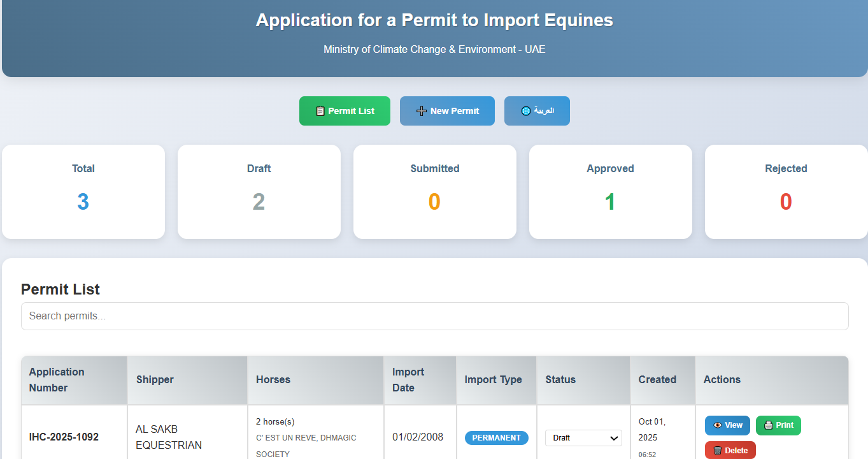Click the plus icon on New Permit button
The height and width of the screenshot is (459, 868).
click(420, 110)
